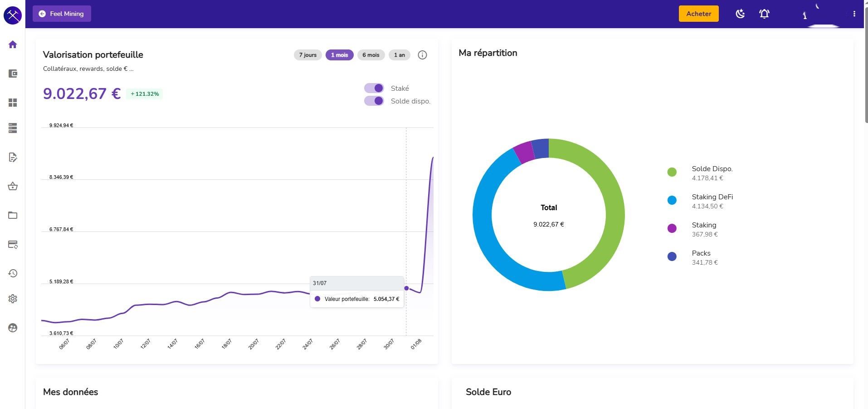868x409 pixels.
Task: Go back via Feel Mining button
Action: [62, 14]
